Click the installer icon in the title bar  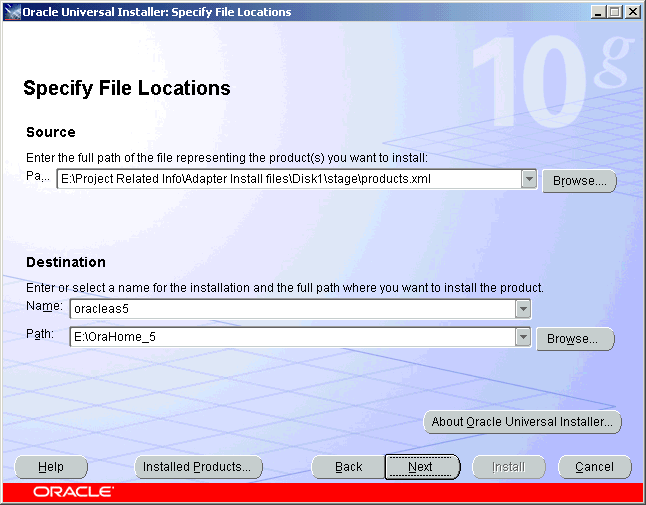point(12,12)
